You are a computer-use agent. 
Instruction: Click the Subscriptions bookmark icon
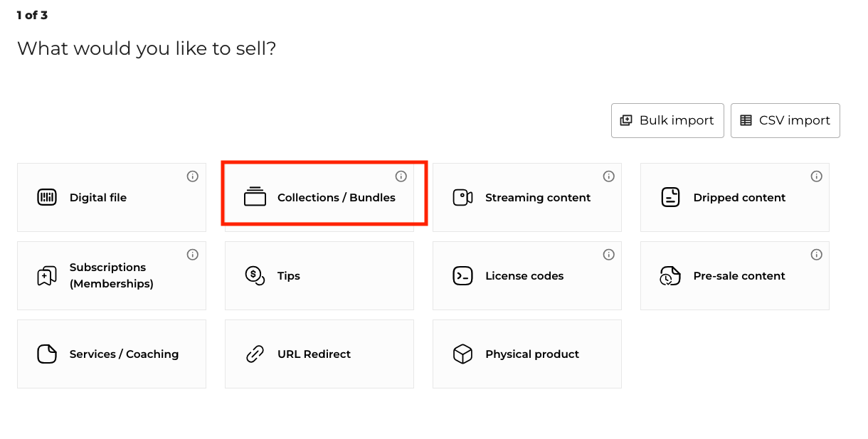(47, 275)
